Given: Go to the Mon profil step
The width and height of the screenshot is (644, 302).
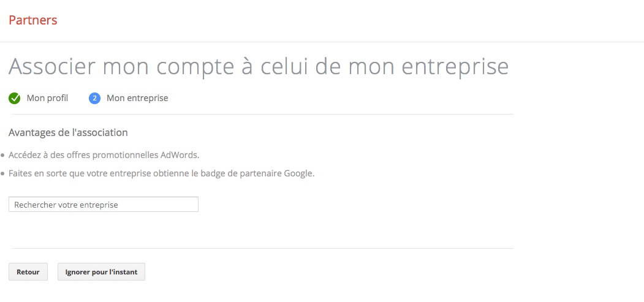Looking at the screenshot, I should pyautogui.click(x=47, y=98).
